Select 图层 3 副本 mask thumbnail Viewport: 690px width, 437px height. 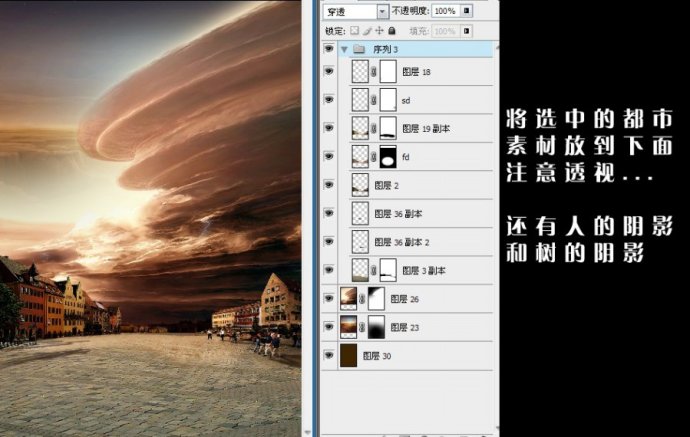point(388,270)
